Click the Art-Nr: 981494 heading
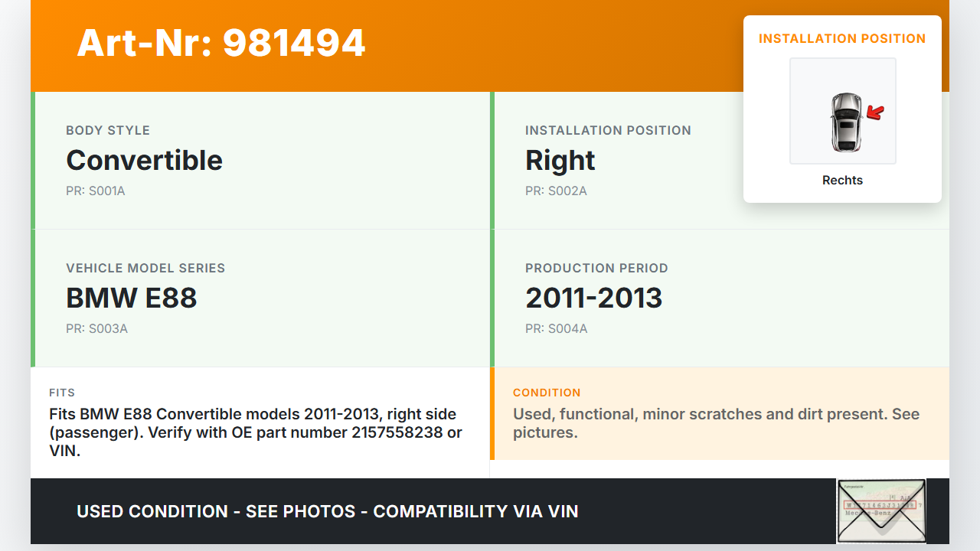The image size is (980, 551). click(x=221, y=44)
